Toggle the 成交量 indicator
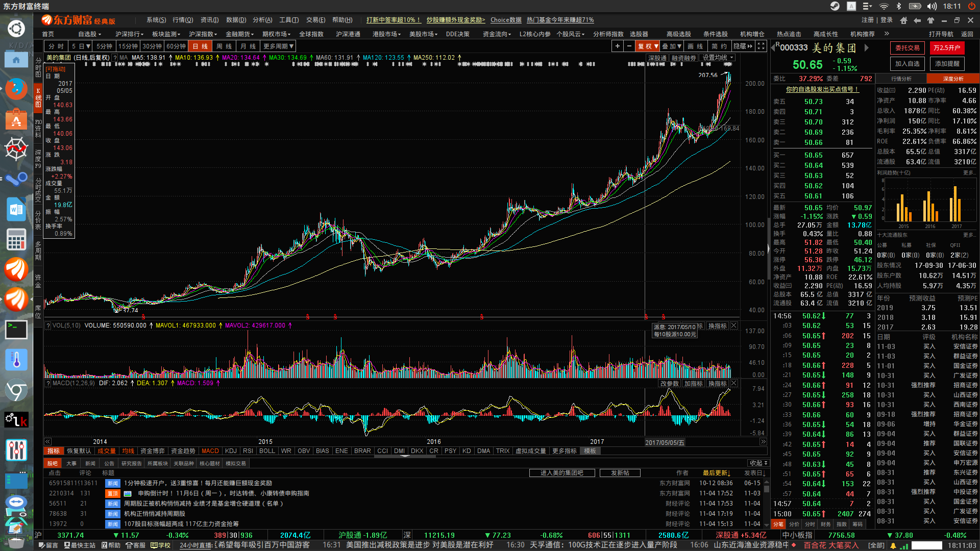Screen dimensions: 980x551 (107, 451)
